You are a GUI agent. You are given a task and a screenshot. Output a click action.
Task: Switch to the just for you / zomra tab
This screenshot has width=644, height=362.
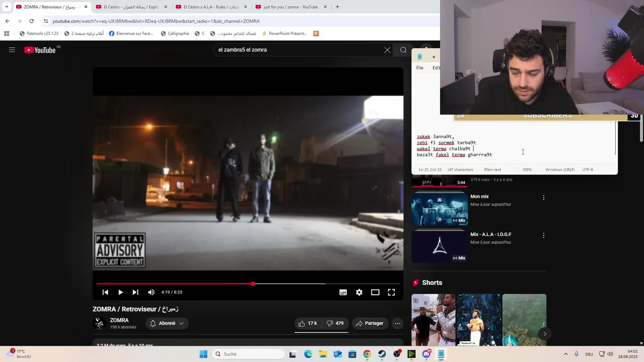click(x=291, y=7)
